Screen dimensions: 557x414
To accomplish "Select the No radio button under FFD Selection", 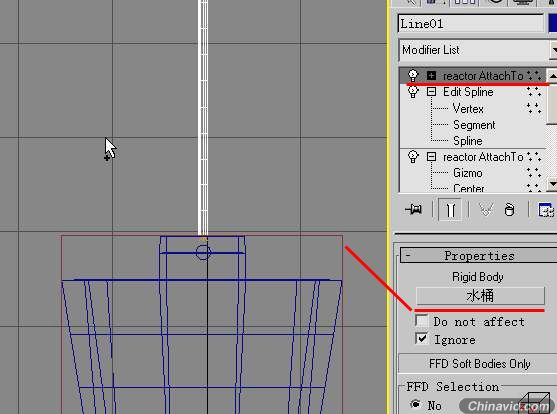I will click(415, 404).
